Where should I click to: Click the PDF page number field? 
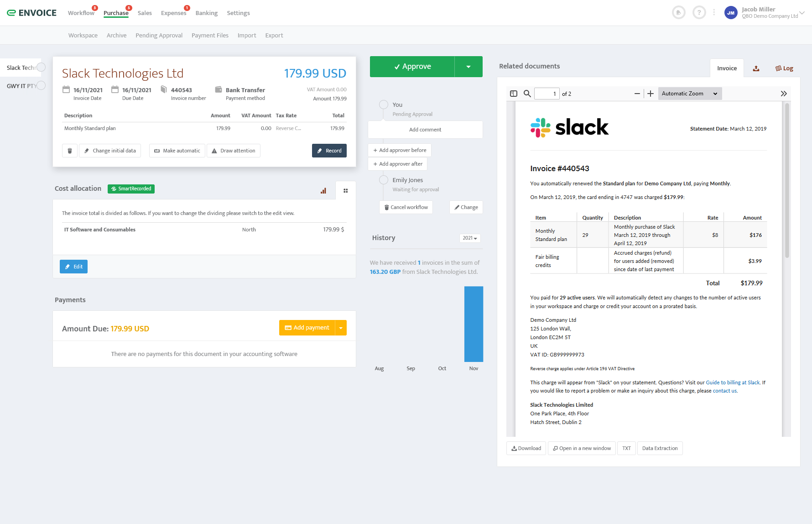(x=547, y=94)
